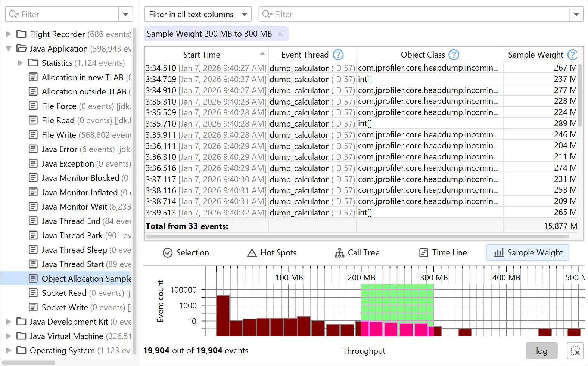Screen dimensions: 588x366
Task: Click the left tree horizontal scrollbar
Action: (x=28, y=362)
